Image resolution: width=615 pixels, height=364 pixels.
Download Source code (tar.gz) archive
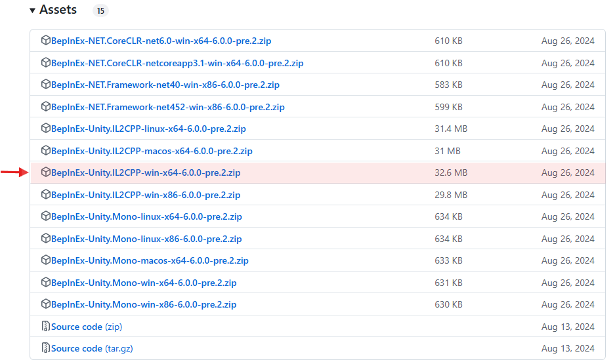[92, 348]
